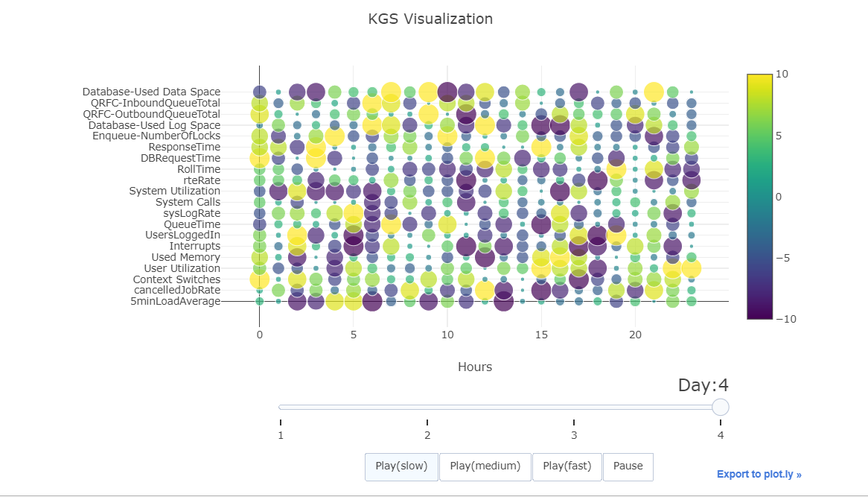The height and width of the screenshot is (497, 868).
Task: Select day 1 on the slider track
Action: click(280, 407)
